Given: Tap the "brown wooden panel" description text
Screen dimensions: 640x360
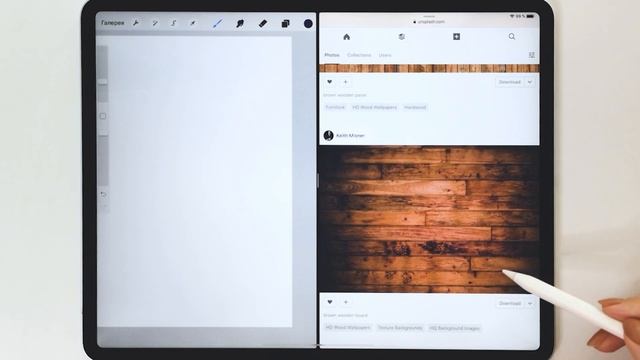Looking at the screenshot, I should [x=345, y=95].
